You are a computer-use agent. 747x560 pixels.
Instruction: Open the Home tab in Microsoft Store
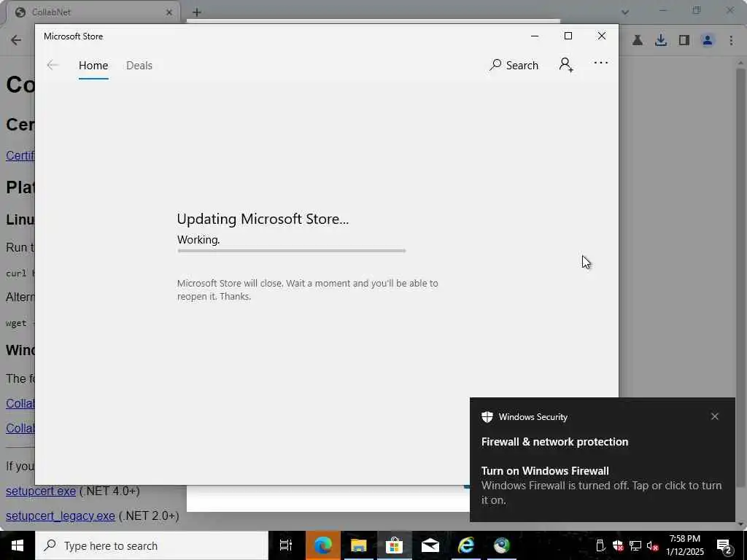(93, 65)
